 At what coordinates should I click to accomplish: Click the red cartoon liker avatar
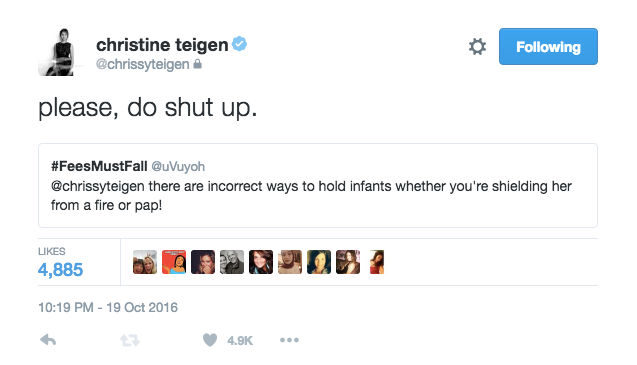(174, 262)
